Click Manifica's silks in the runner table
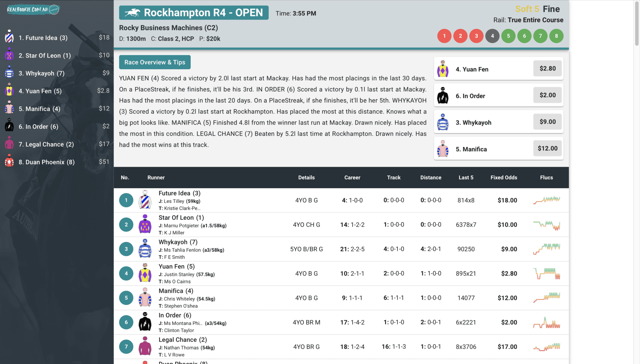The image size is (640, 364). [x=145, y=298]
